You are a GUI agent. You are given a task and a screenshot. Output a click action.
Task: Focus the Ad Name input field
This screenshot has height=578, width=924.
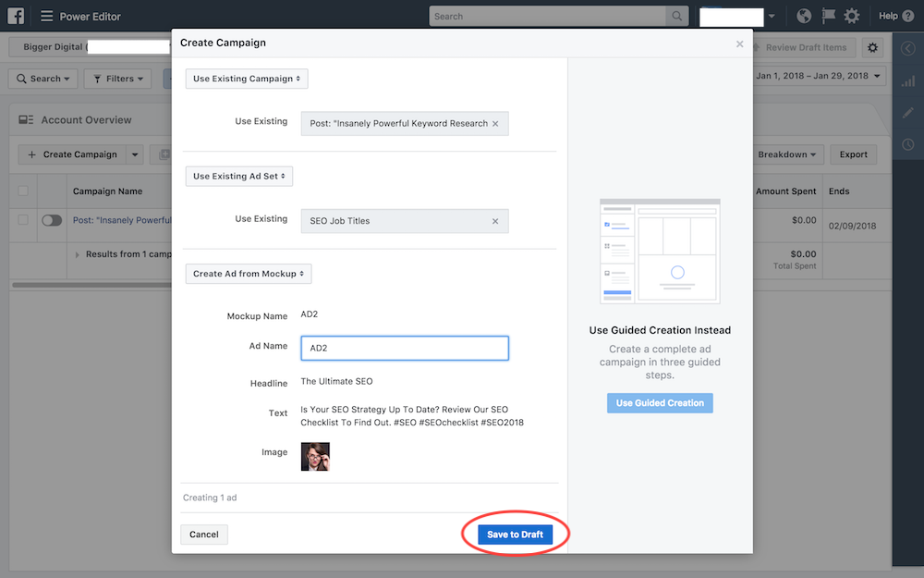tap(405, 348)
